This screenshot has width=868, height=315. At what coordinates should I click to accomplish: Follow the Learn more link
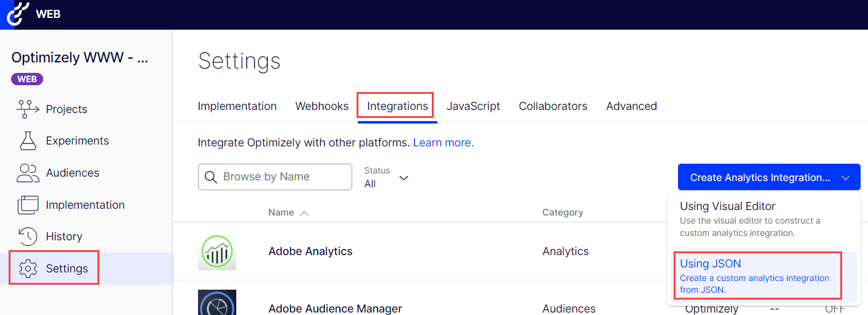tap(444, 143)
